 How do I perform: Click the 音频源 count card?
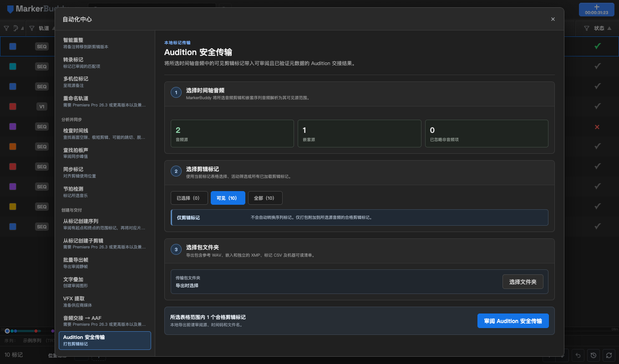(232, 134)
